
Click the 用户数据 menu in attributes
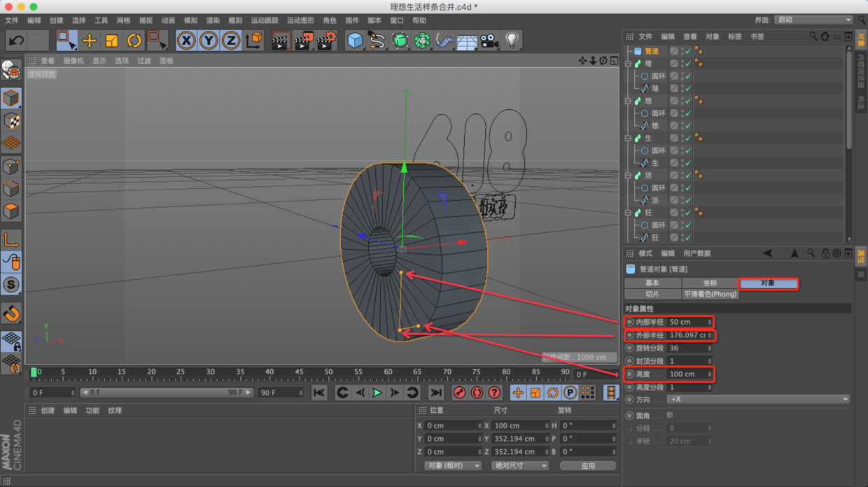[x=696, y=253]
